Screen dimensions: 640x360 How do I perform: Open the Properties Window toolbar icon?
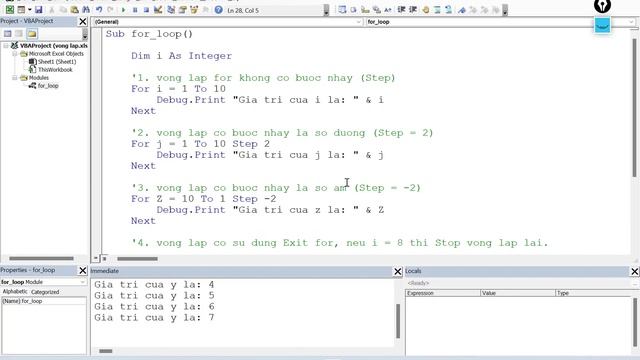click(x=182, y=10)
